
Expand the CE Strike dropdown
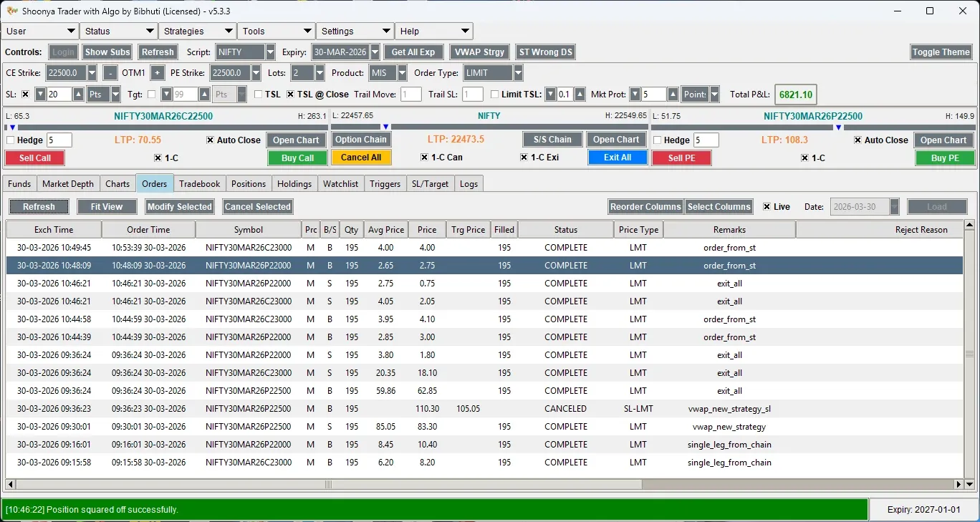point(92,73)
